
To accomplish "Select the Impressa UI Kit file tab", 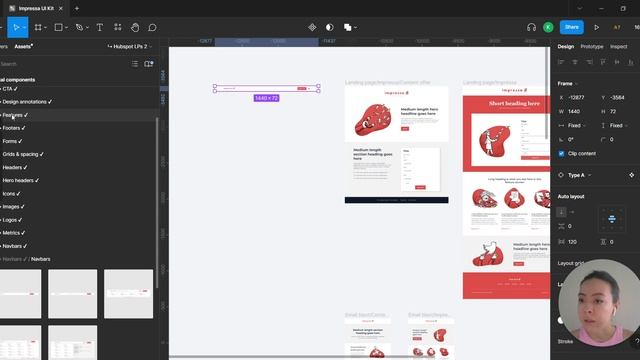I will coord(36,8).
